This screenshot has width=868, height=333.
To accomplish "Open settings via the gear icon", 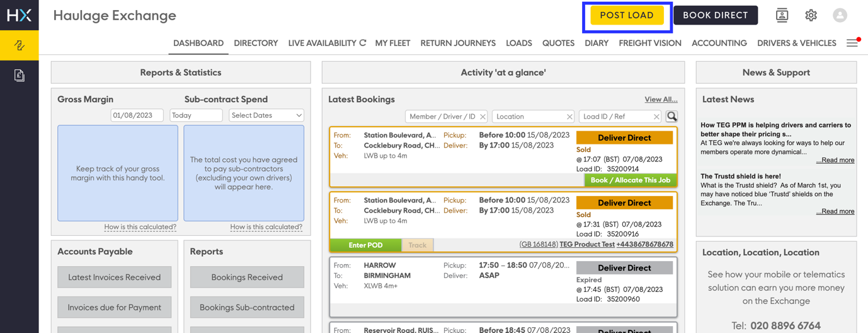I will 811,15.
